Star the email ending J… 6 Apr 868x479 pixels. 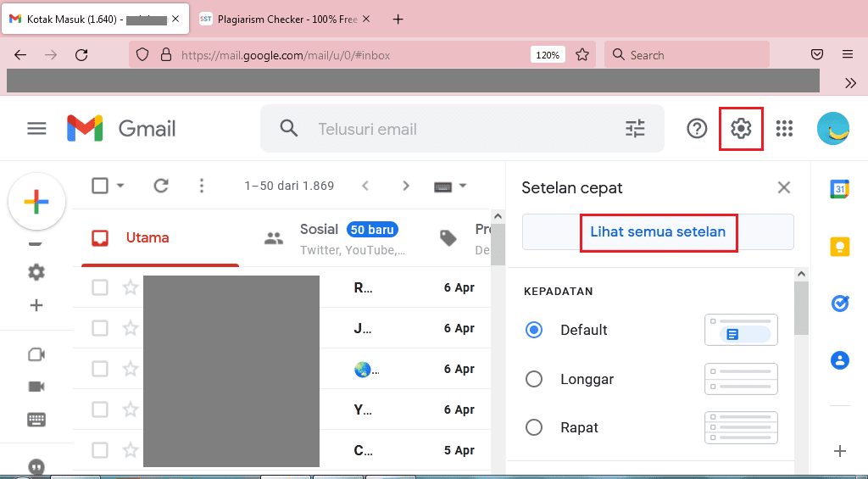(130, 328)
